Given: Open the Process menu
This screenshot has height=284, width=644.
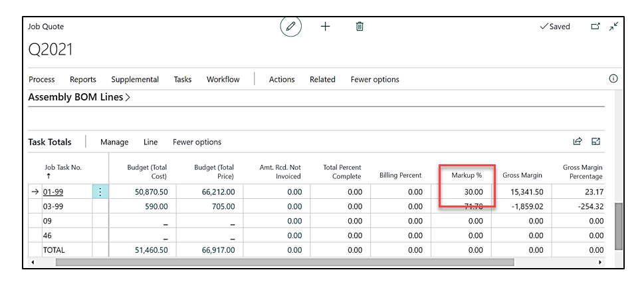Looking at the screenshot, I should [42, 79].
